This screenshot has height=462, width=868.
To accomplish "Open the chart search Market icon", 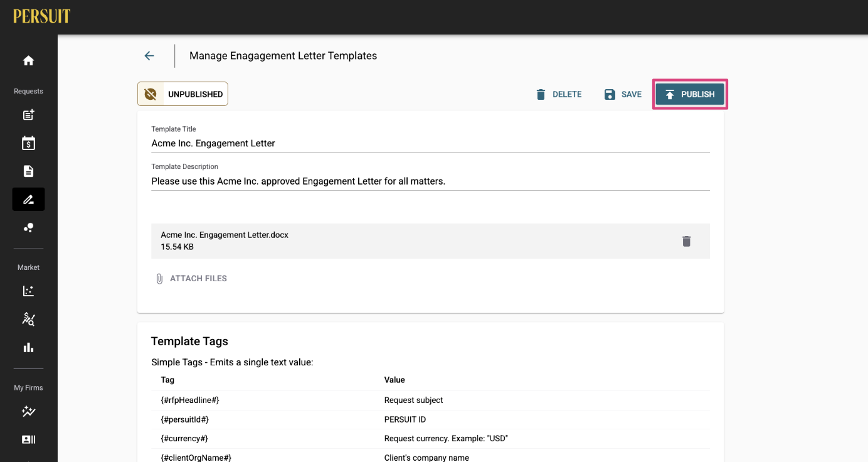I will tap(28, 319).
